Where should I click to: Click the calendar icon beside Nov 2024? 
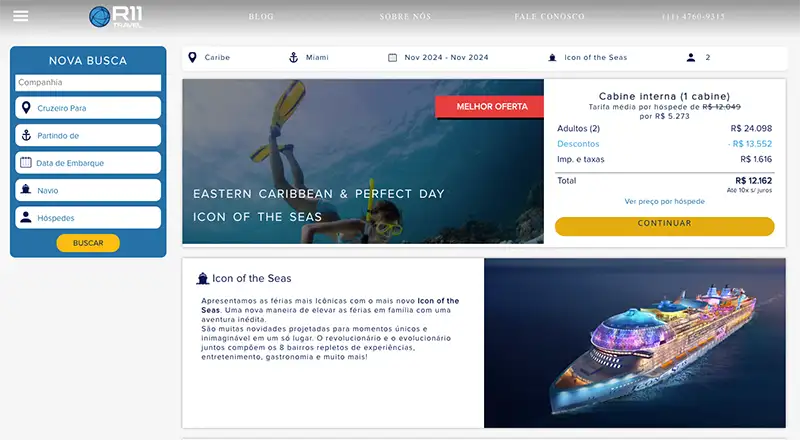pyautogui.click(x=393, y=58)
